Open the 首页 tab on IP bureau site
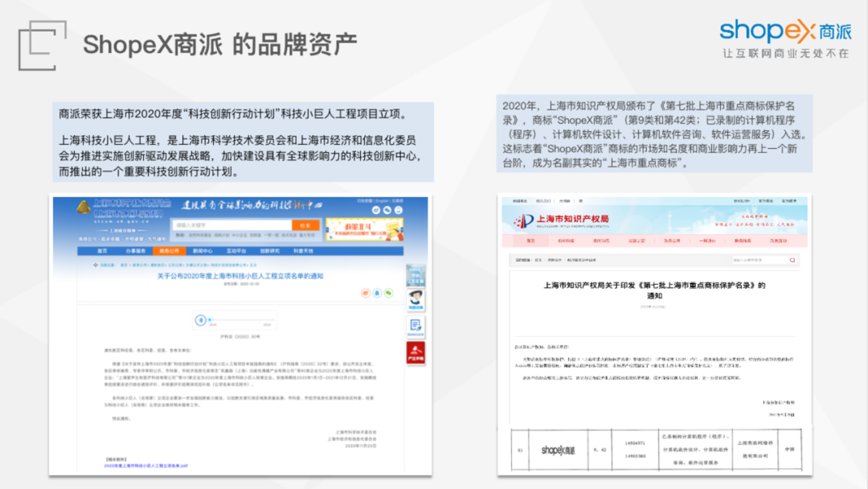868x489 pixels. pos(531,241)
